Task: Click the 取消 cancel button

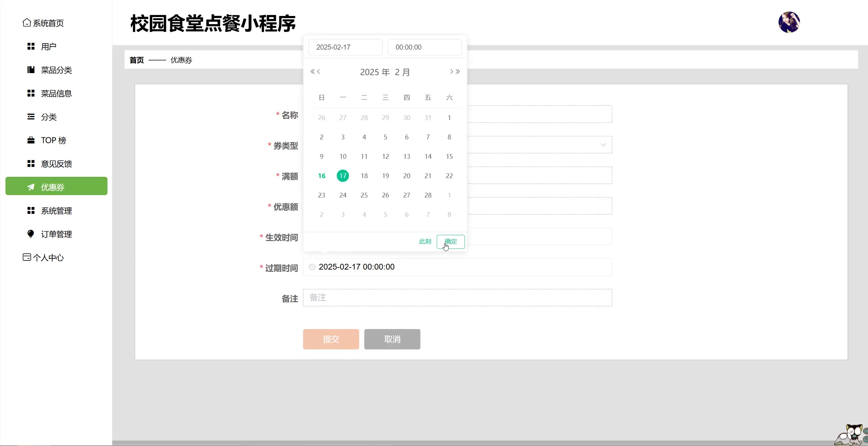Action: click(x=392, y=339)
